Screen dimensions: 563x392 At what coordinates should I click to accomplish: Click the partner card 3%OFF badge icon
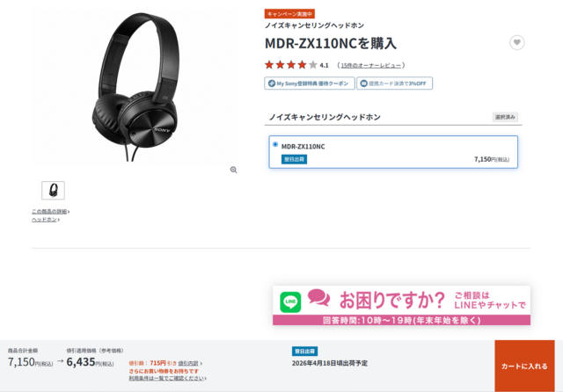[x=363, y=83]
